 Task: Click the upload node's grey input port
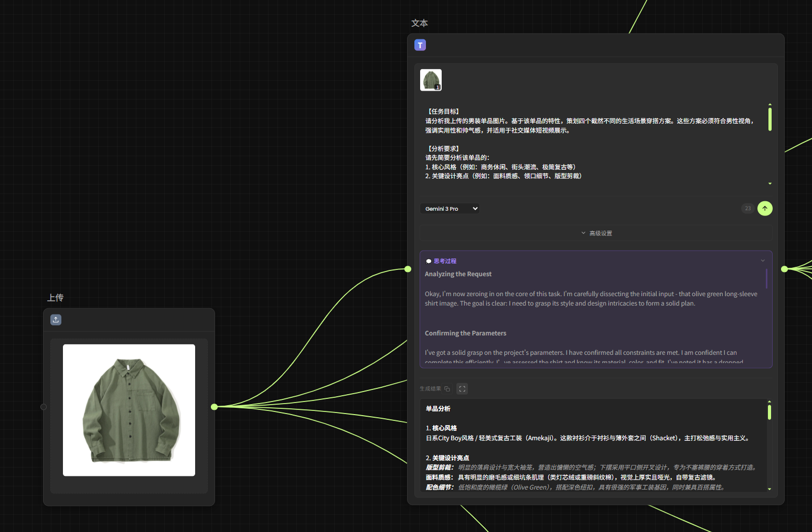pos(44,407)
